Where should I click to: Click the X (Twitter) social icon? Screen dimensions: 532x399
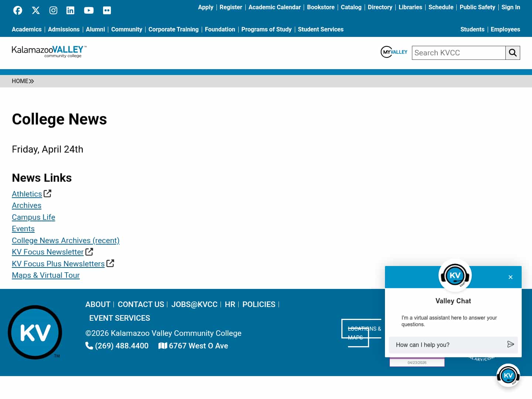35,10
